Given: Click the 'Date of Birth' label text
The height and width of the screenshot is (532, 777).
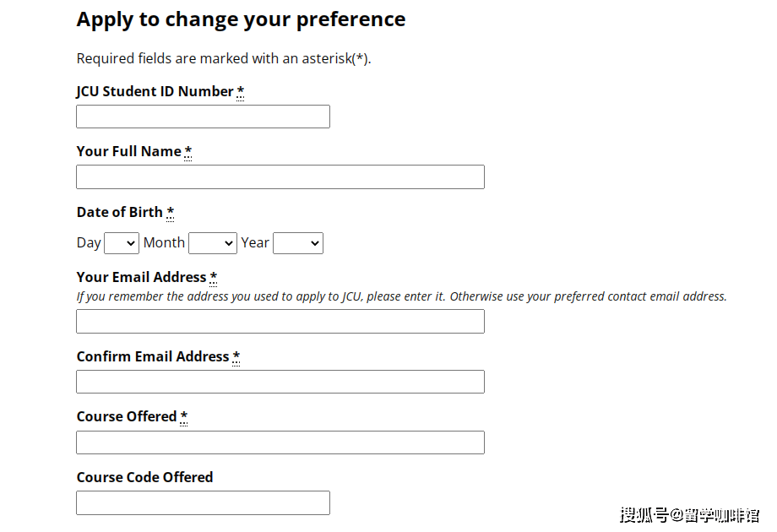Looking at the screenshot, I should (119, 212).
